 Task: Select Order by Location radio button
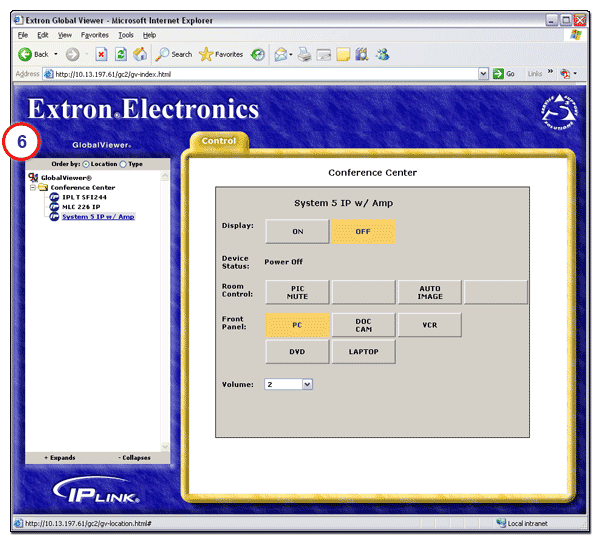click(85, 164)
